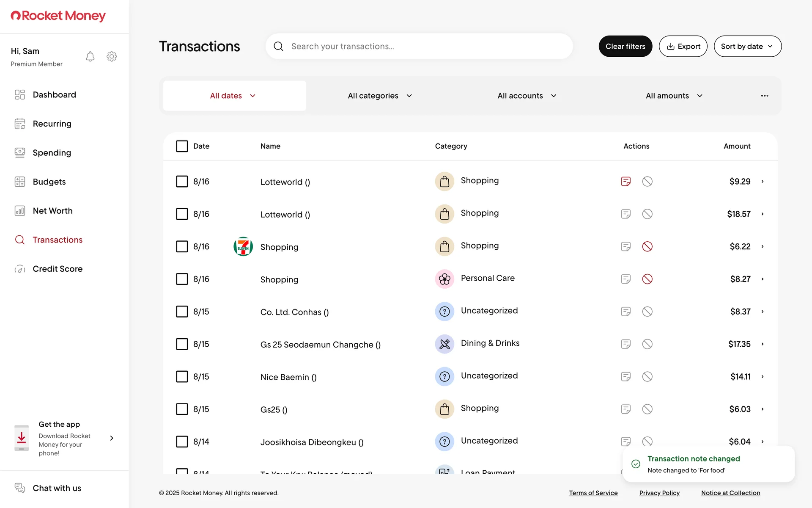Screen dimensions: 812x508
Task: Select the Joosikhoisa Dibeongkeu row checkbox
Action: click(182, 442)
